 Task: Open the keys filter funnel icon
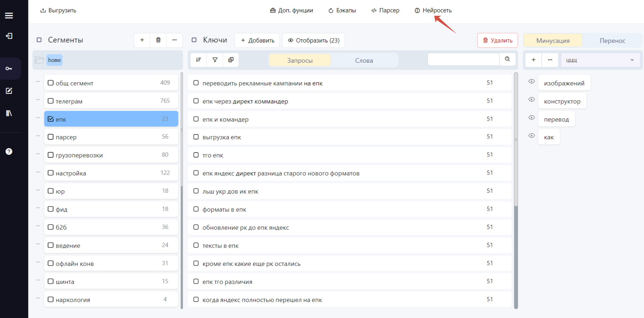coord(215,60)
